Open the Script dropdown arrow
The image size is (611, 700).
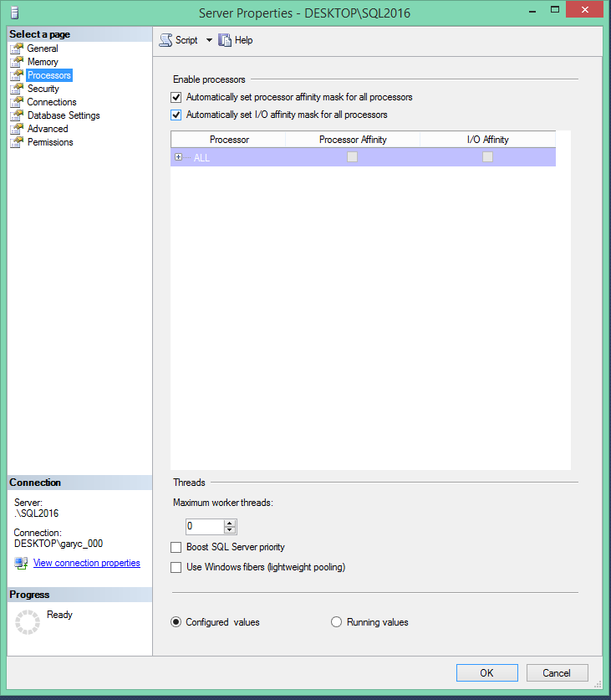pos(209,40)
